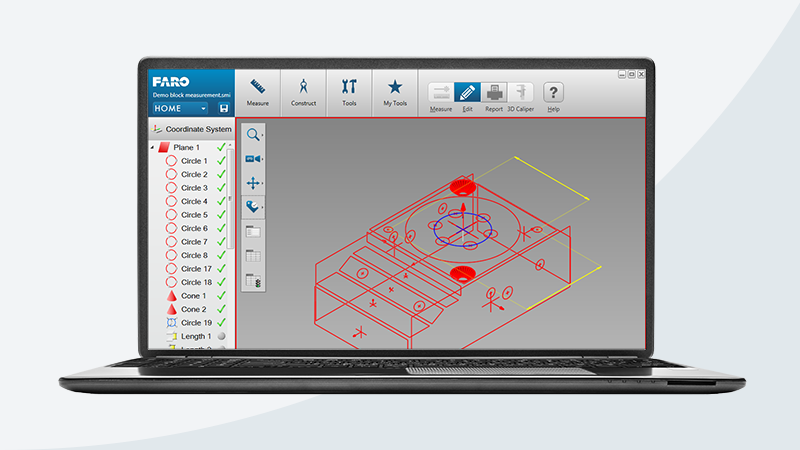Close the FARO window
This screenshot has width=800, height=450.
[641, 74]
